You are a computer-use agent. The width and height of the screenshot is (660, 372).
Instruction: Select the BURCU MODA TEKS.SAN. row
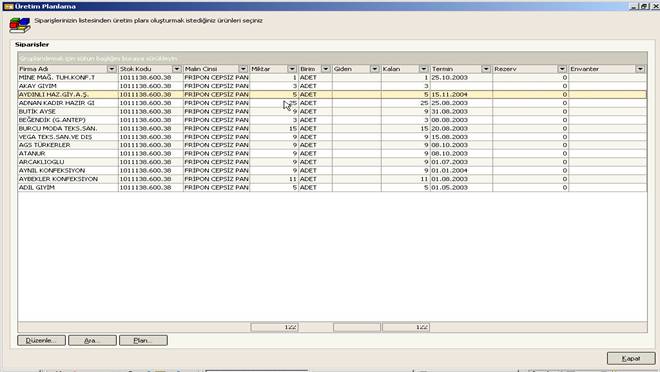332,128
